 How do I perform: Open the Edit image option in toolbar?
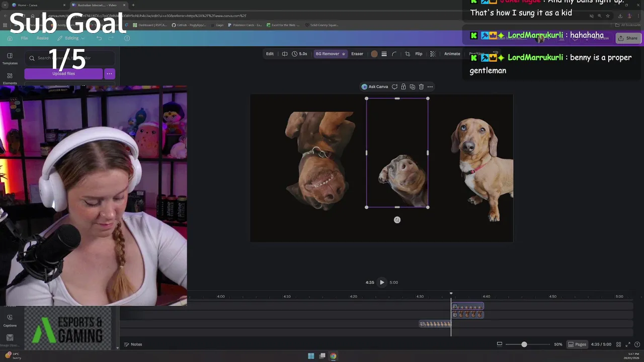tap(270, 54)
